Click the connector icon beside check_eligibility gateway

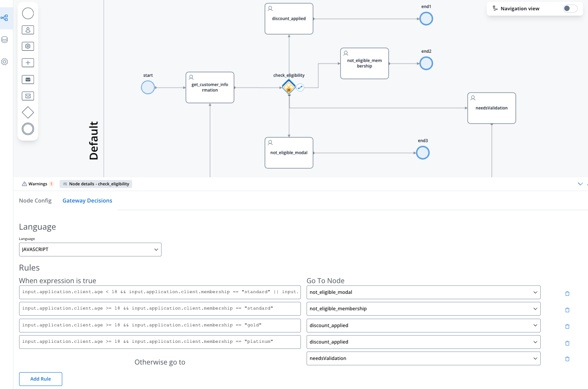(300, 88)
